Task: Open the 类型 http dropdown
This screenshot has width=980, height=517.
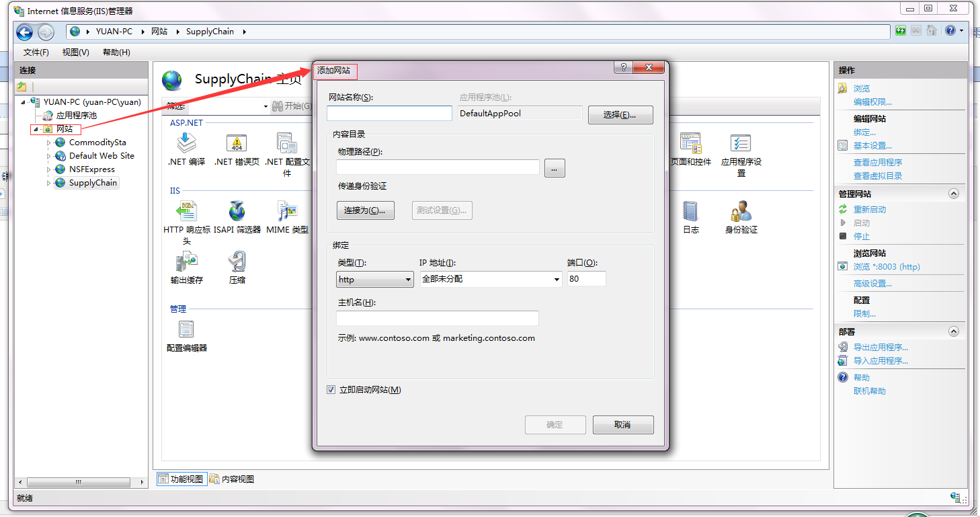Action: click(x=375, y=279)
